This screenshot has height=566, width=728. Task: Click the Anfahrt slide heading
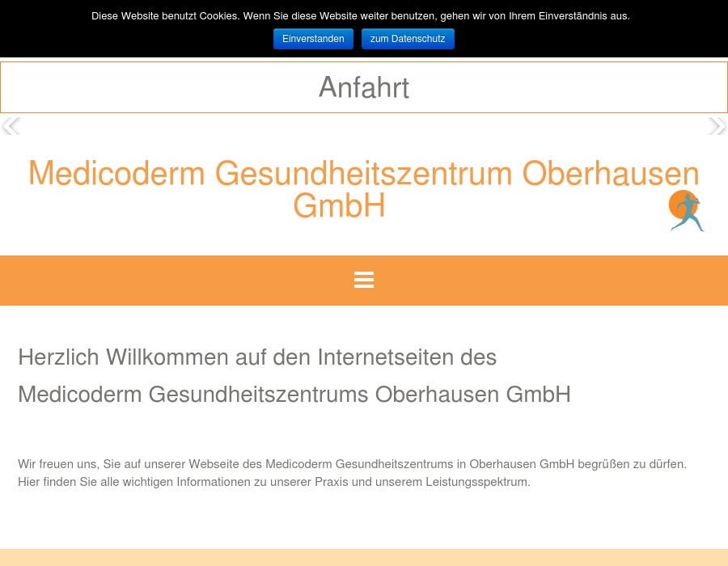pyautogui.click(x=364, y=87)
